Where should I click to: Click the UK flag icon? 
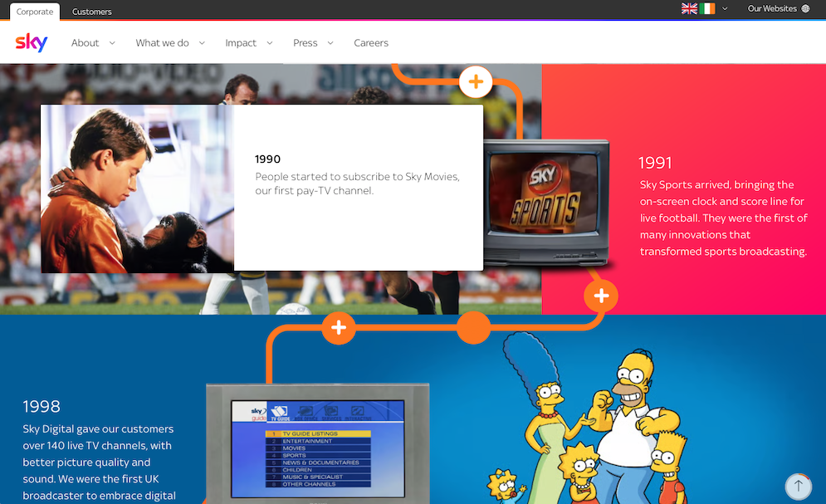(689, 9)
